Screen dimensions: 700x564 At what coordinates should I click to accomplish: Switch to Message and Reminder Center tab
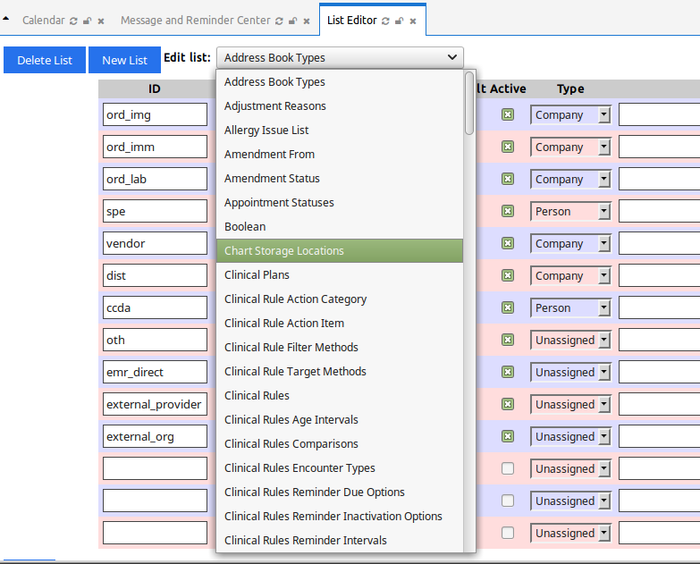click(x=195, y=20)
